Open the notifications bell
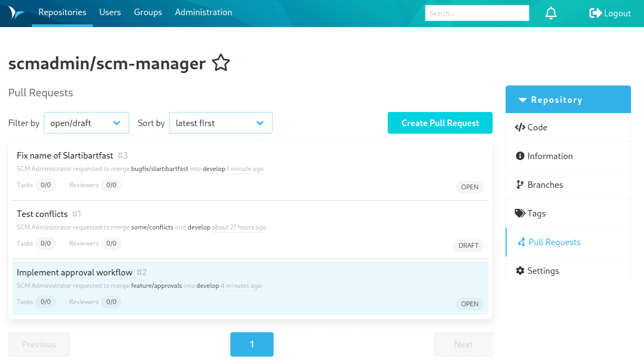644x362 pixels. [x=551, y=12]
